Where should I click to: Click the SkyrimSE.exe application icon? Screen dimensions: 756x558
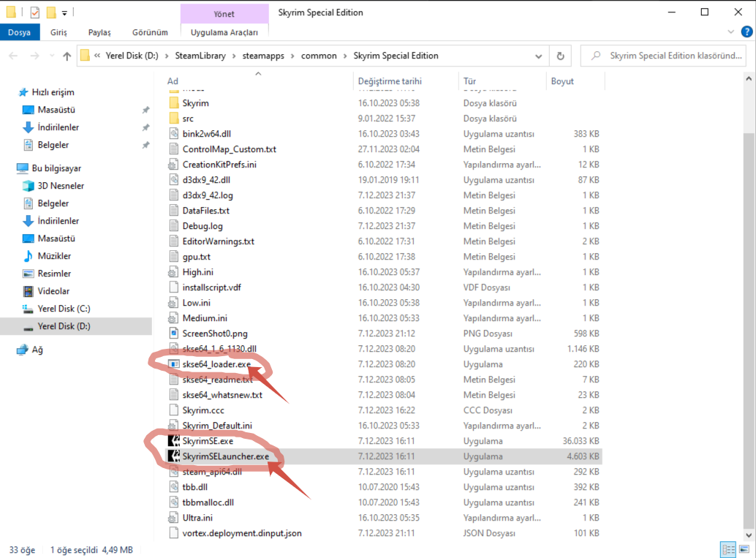173,441
